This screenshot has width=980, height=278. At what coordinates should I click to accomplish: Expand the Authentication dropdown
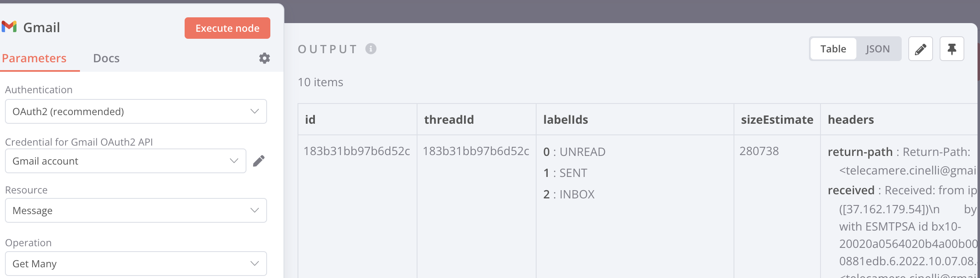[136, 111]
